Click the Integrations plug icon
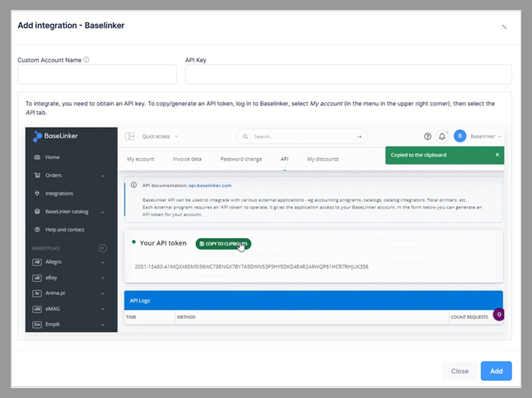532x398 pixels. coord(37,193)
